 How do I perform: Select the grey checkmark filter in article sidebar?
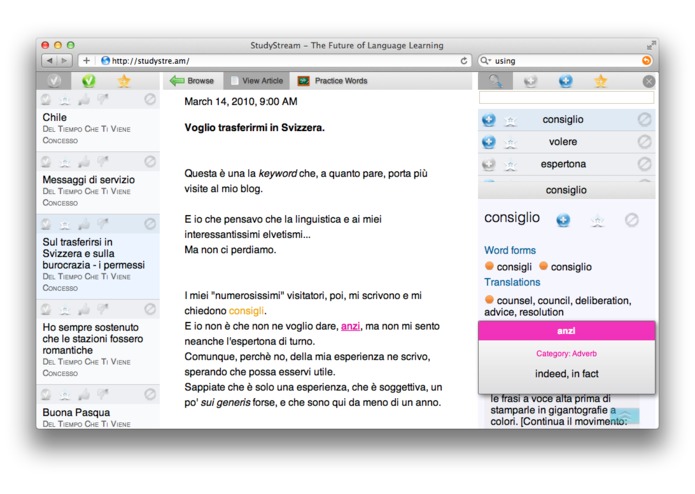54,81
